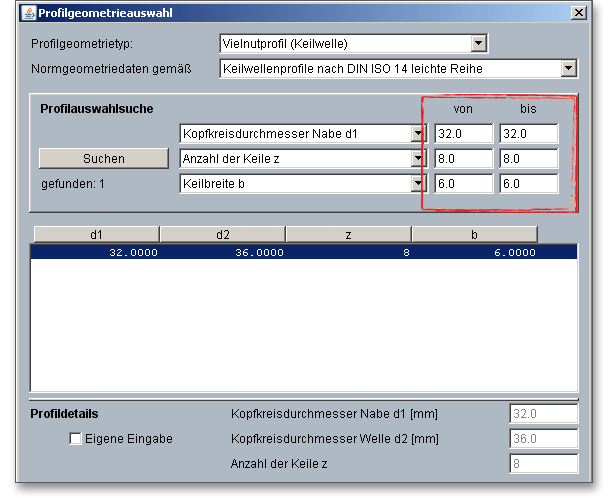The height and width of the screenshot is (498, 608).
Task: Sort by the b column header
Action: click(474, 235)
